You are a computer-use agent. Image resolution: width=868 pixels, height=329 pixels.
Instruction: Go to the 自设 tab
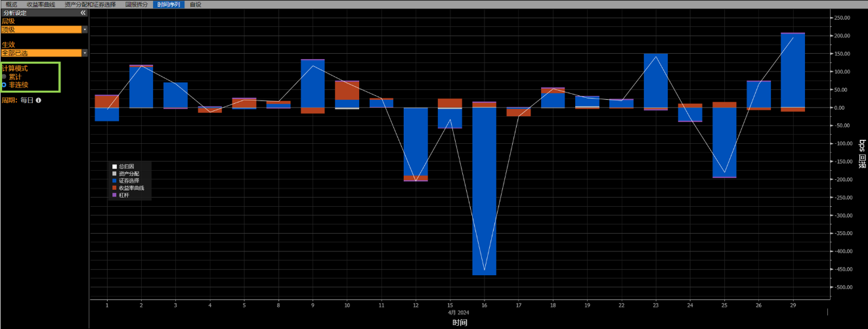(195, 4)
